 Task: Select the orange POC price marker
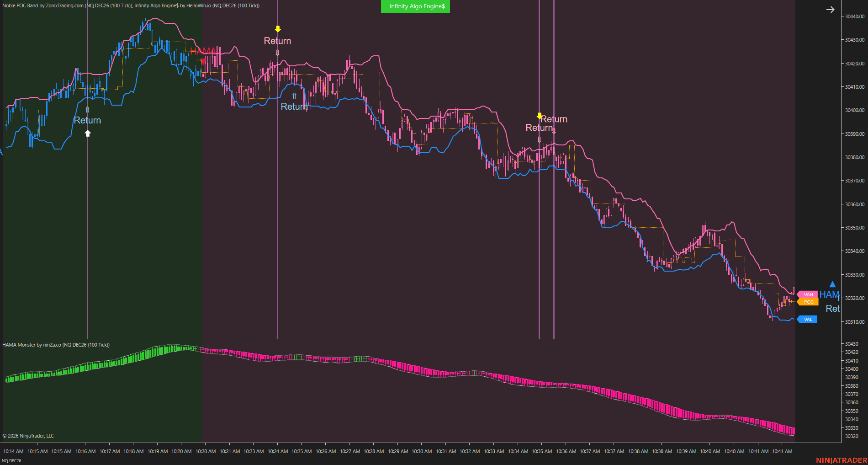(x=807, y=302)
